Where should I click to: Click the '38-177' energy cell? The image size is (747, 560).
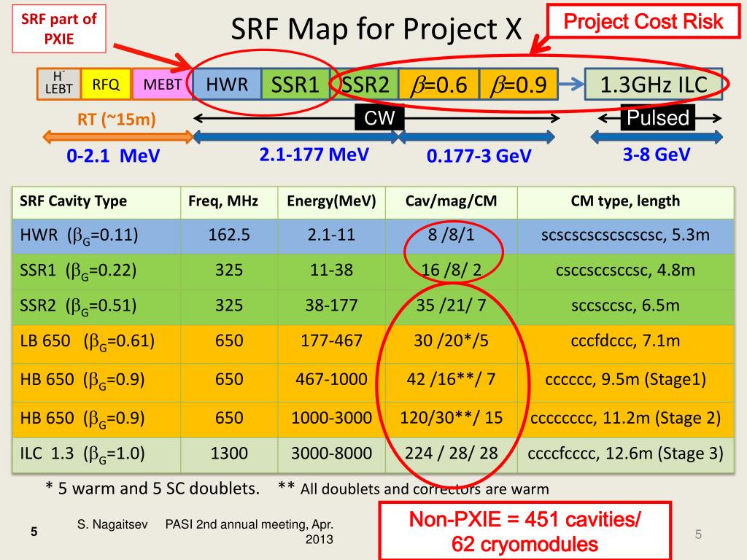coord(332,306)
